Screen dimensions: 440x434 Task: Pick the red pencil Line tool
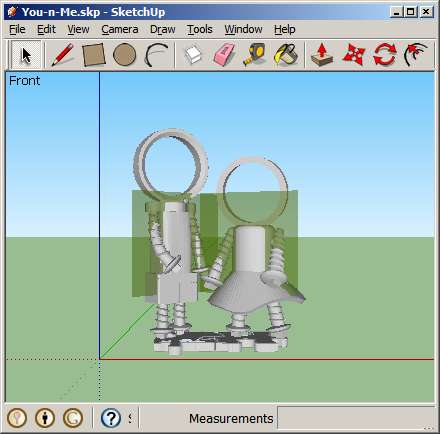(x=63, y=54)
